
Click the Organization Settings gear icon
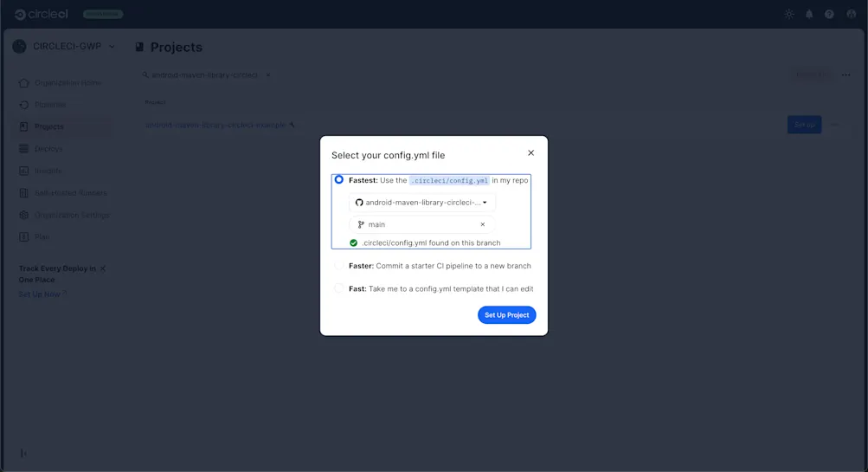(x=24, y=215)
